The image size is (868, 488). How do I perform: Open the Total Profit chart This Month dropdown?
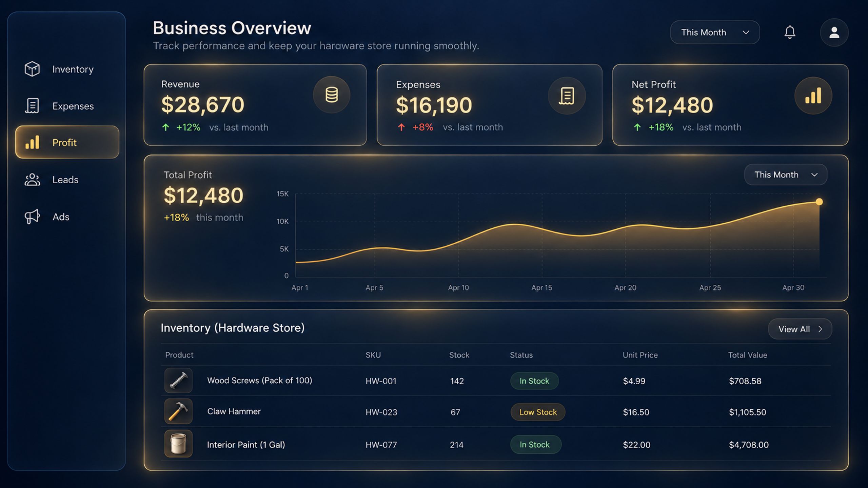[x=786, y=175]
